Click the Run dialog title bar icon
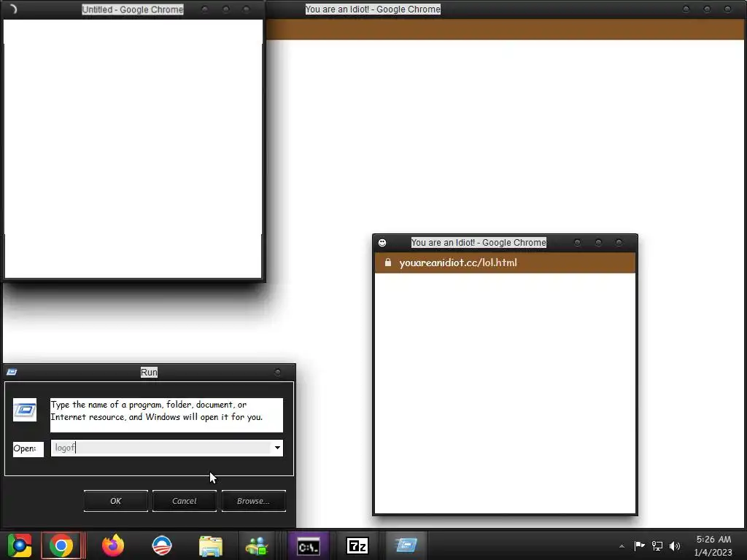Image resolution: width=747 pixels, height=560 pixels. tap(12, 372)
